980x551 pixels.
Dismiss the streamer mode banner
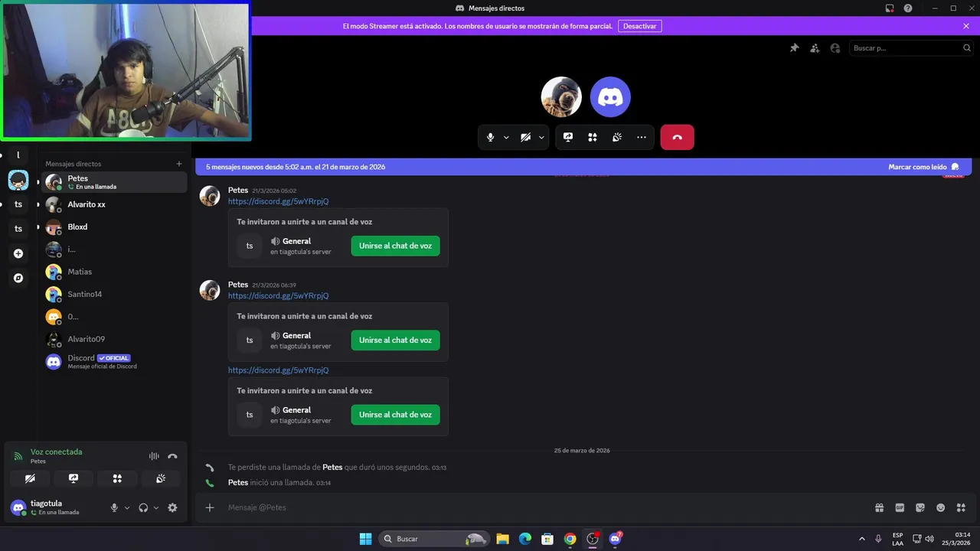(x=966, y=26)
